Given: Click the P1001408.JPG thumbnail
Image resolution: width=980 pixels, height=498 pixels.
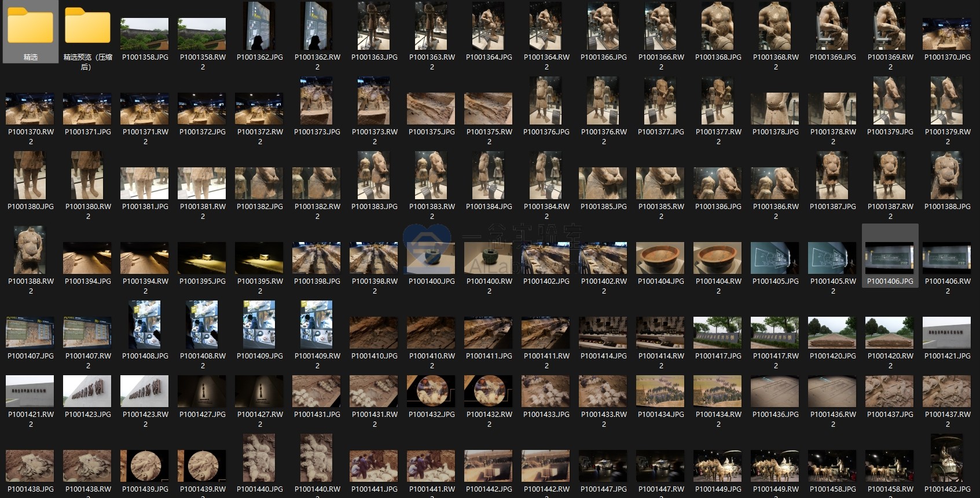Looking at the screenshot, I should 145,324.
